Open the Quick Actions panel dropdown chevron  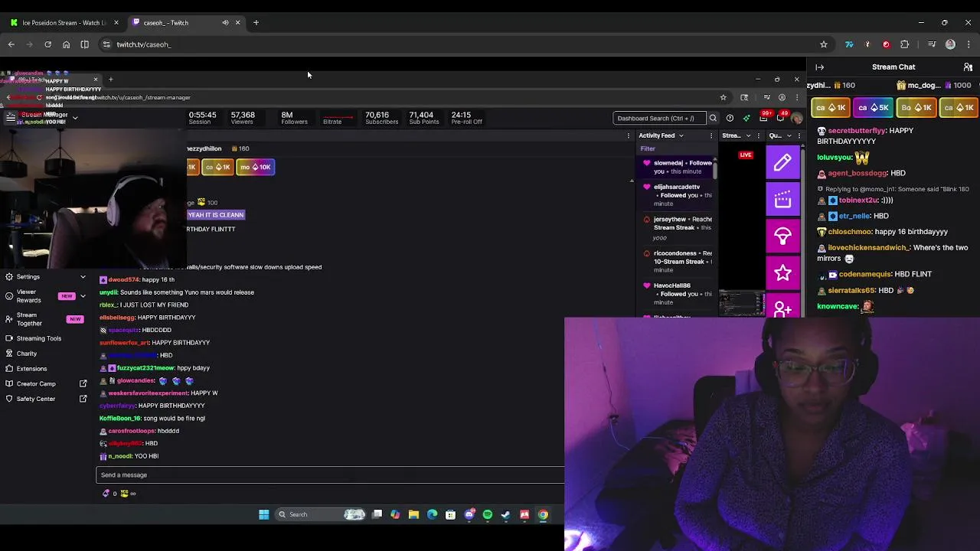789,135
